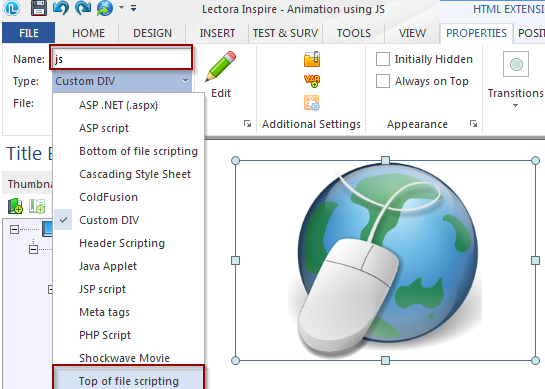Select the globe and mouse image on canvas
The image size is (545, 389).
(385, 261)
